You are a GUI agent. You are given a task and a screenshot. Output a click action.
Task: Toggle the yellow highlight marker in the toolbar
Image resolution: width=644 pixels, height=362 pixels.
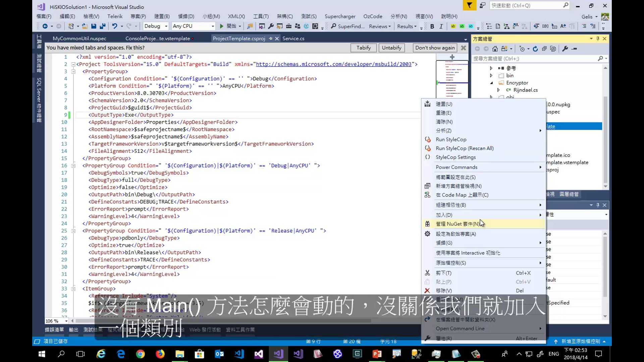pyautogui.click(x=453, y=26)
